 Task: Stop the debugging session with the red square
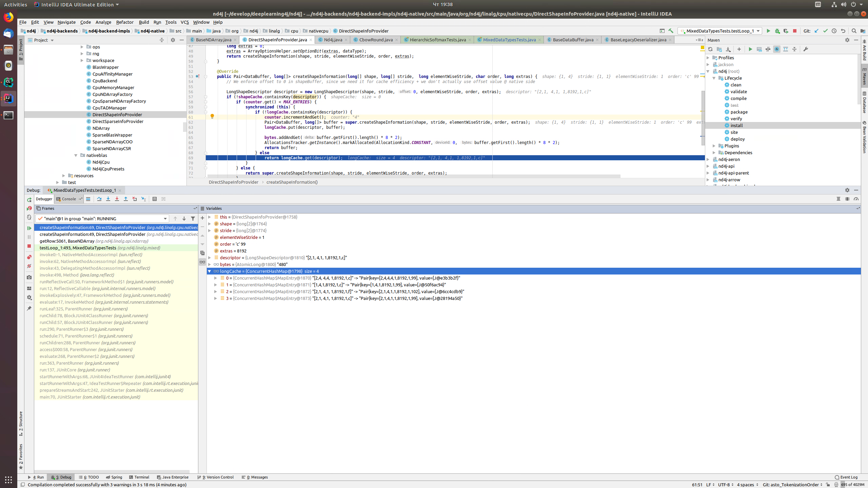coord(29,246)
